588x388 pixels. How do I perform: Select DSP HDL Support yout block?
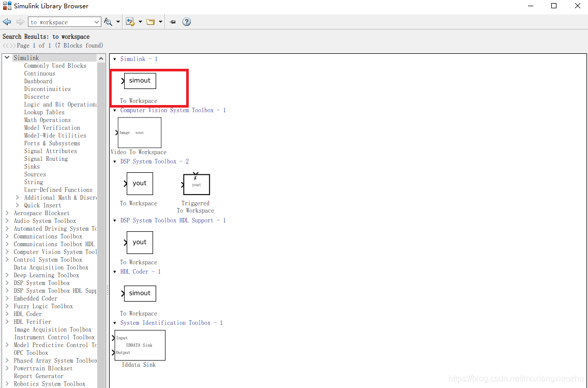tap(139, 243)
